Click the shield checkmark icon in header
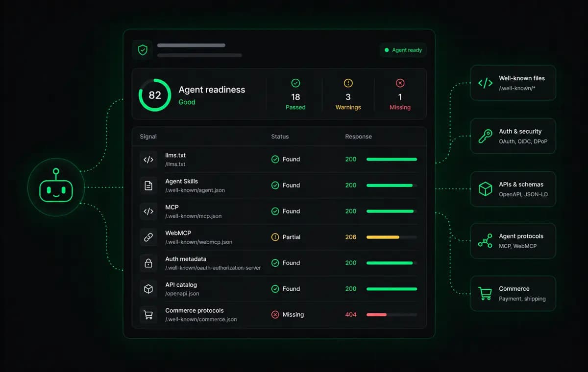Screen dimensions: 588x372 (x=143, y=50)
